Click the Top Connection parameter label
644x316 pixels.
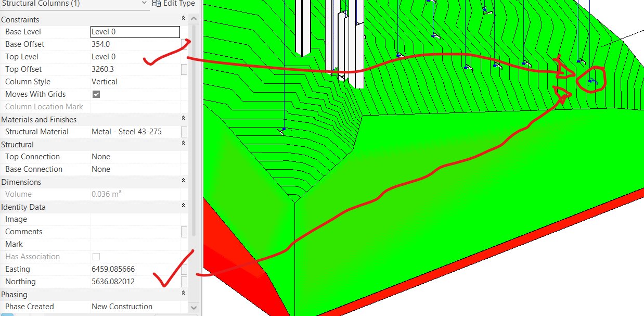click(32, 157)
